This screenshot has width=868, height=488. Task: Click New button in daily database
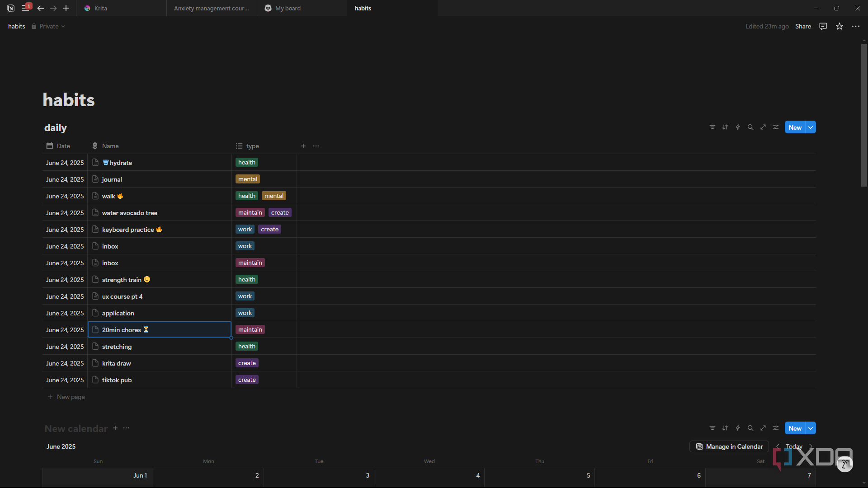click(795, 127)
